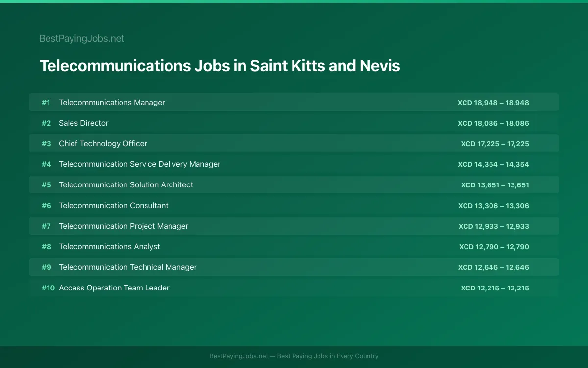This screenshot has height=368, width=588.
Task: Select the Sales Director job title
Action: click(84, 123)
